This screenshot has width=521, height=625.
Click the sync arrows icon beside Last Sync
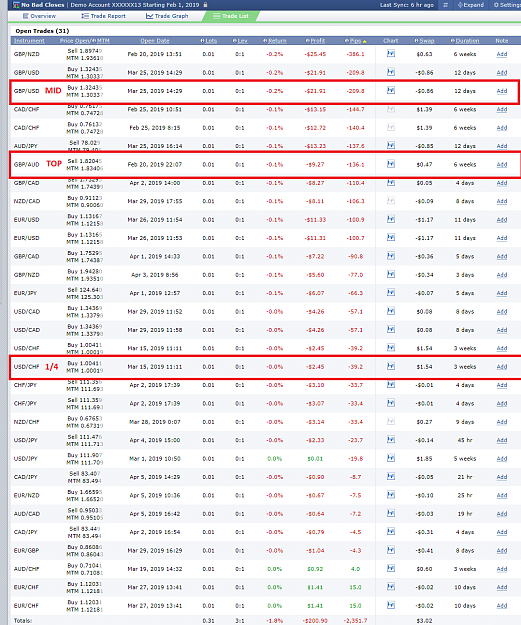point(445,5)
